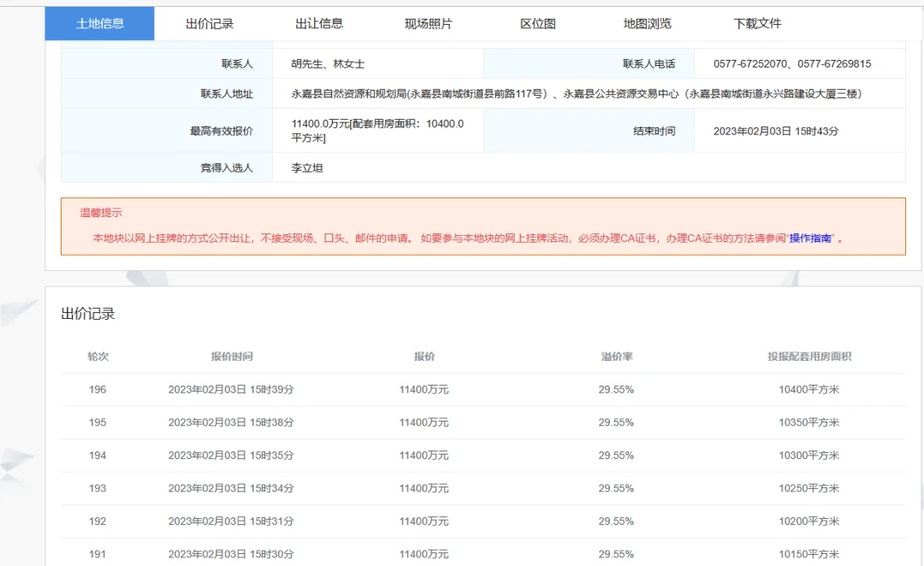Click the winner name 李立坦
924x566 pixels.
tap(307, 168)
